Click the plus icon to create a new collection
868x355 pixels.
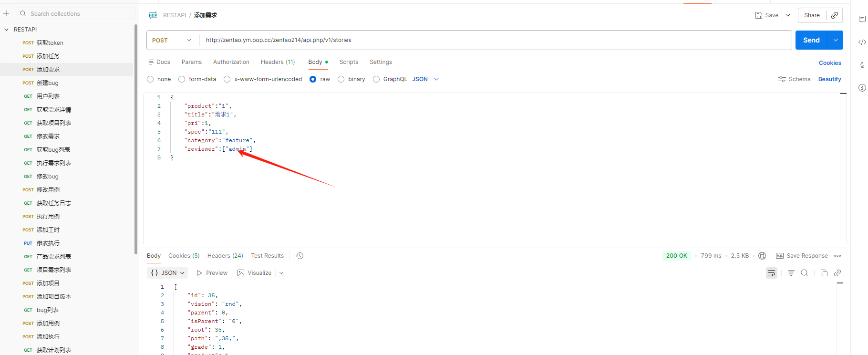[x=6, y=13]
